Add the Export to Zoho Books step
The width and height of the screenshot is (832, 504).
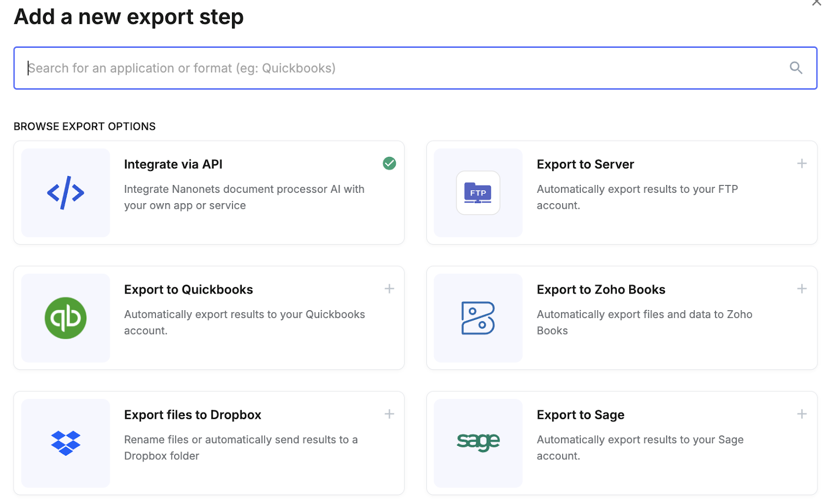[801, 289]
